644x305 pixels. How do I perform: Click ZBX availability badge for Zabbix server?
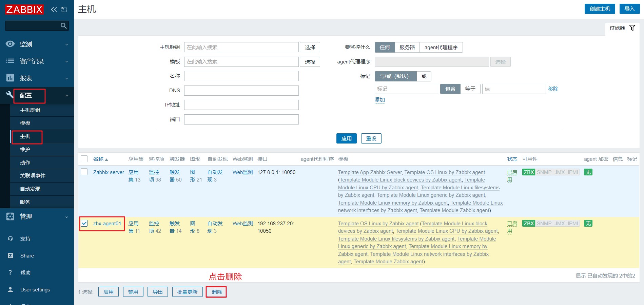[x=529, y=172]
